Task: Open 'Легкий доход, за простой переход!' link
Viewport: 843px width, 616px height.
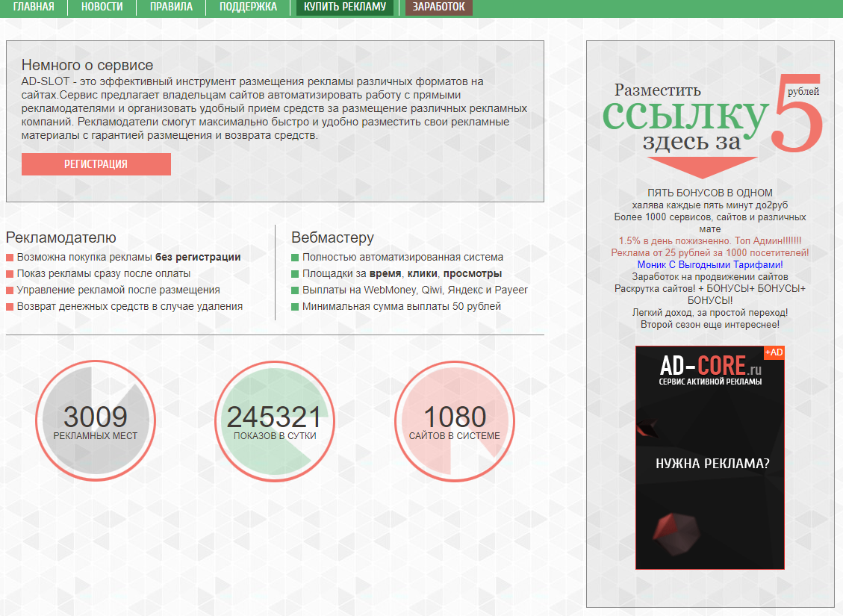Action: tap(709, 312)
